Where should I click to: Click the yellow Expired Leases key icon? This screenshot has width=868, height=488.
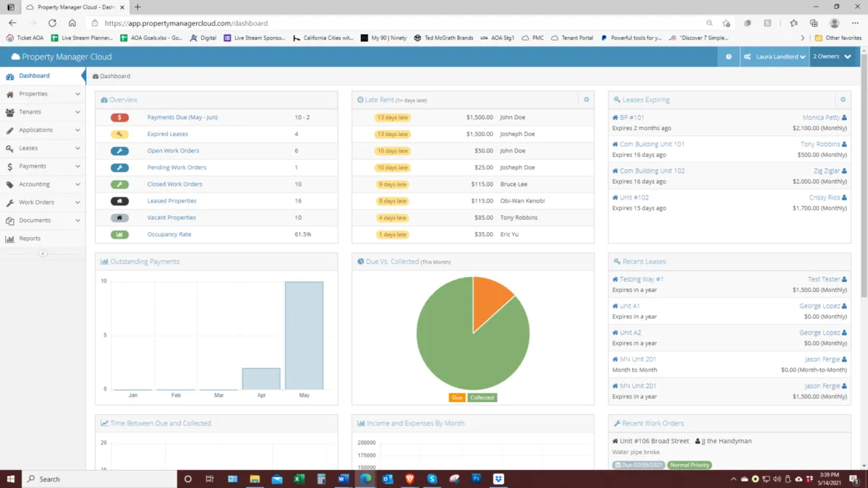[x=119, y=134]
